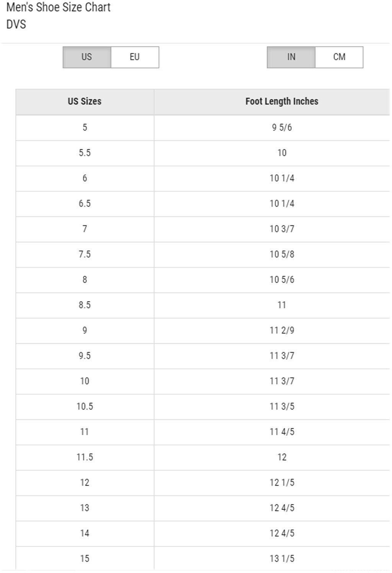Screen dimensions: 392x573
Task: Click the US size 8.5 cell
Action: (x=85, y=305)
